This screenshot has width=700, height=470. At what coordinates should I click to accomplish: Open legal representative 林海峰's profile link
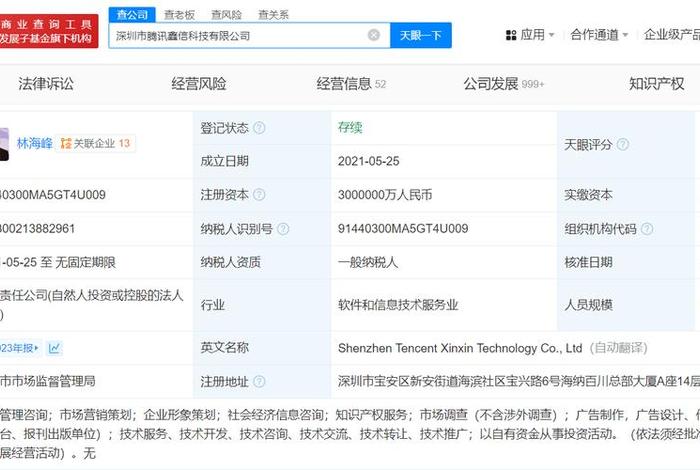[x=34, y=143]
